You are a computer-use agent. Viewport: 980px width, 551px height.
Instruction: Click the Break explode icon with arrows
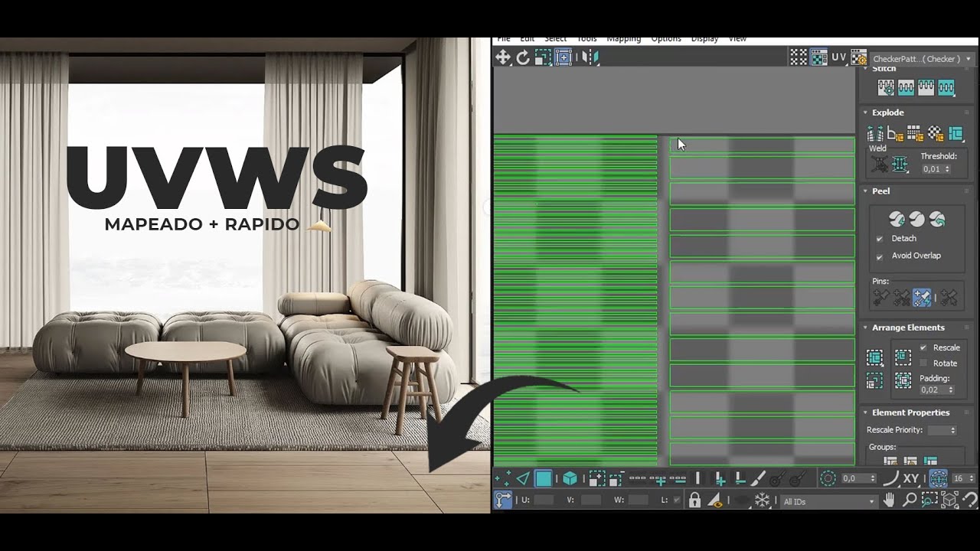[875, 134]
